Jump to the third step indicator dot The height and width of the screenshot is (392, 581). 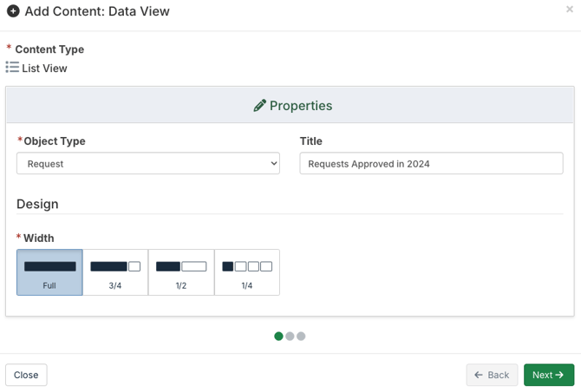click(x=301, y=336)
